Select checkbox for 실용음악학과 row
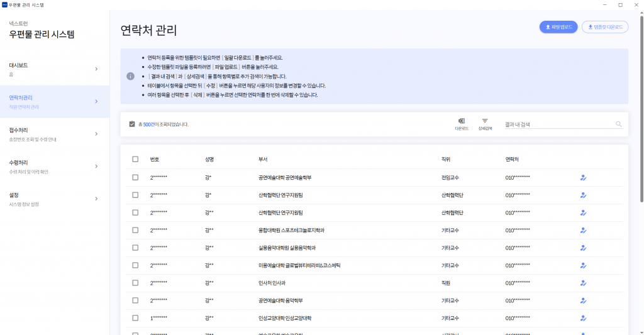The width and height of the screenshot is (644, 335). [x=135, y=248]
